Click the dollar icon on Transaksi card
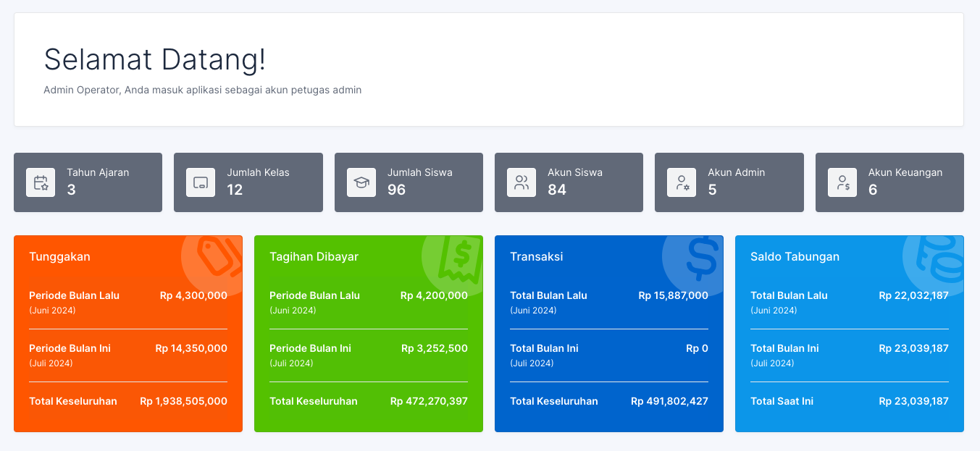The image size is (980, 451). click(x=700, y=258)
